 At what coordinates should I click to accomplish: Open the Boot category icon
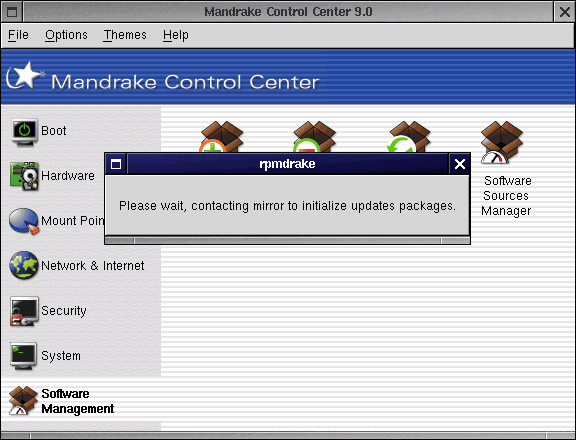[24, 131]
